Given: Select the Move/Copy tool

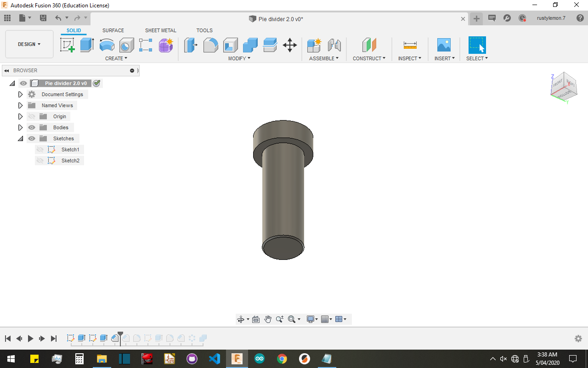Looking at the screenshot, I should pos(289,45).
